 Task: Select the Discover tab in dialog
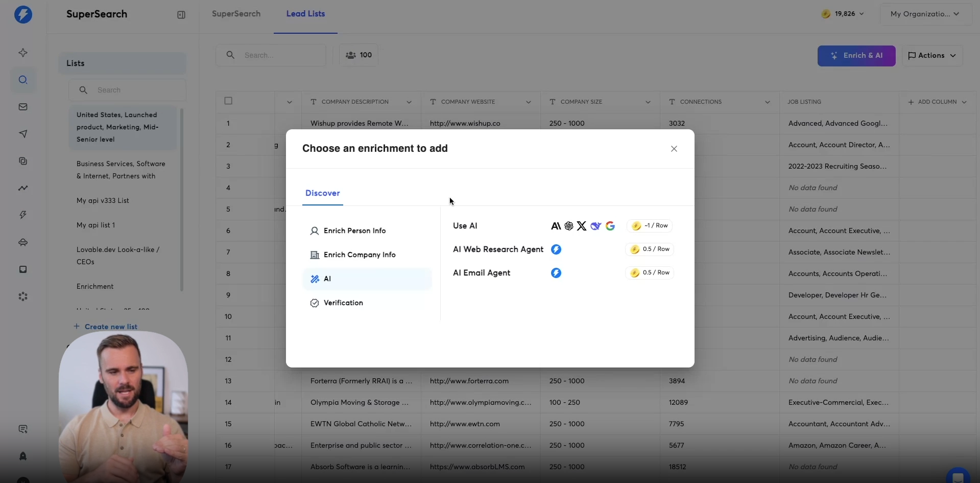[322, 193]
